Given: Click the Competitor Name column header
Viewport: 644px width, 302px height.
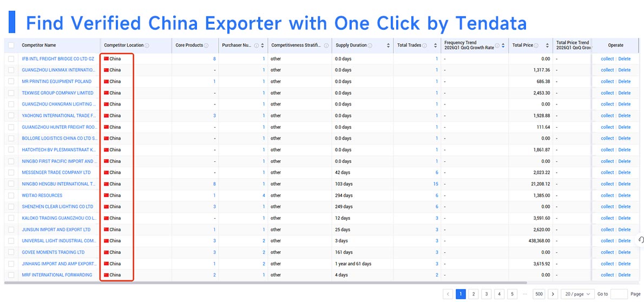Looking at the screenshot, I should (x=39, y=45).
